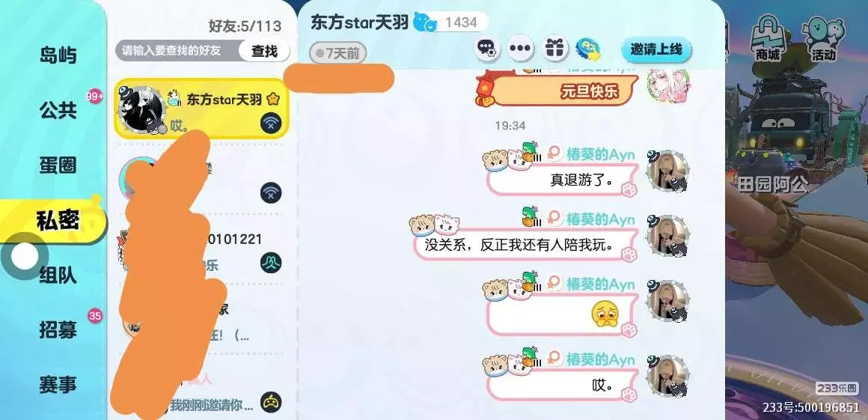The height and width of the screenshot is (420, 868).
Task: Go to the 赛事 tab
Action: [x=58, y=385]
